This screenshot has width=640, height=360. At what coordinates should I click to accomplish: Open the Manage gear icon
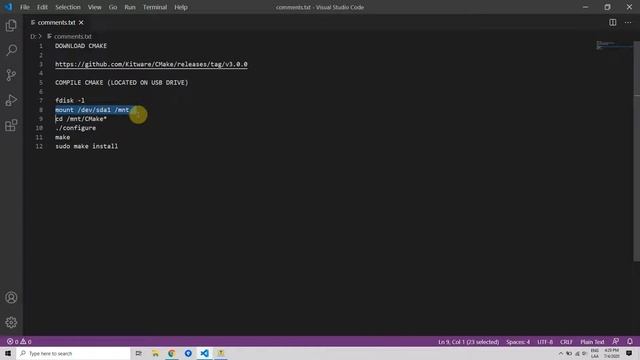(11, 322)
